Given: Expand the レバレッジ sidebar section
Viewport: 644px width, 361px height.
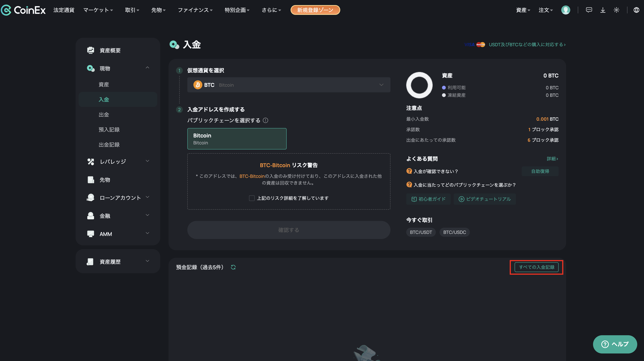Looking at the screenshot, I should point(147,161).
